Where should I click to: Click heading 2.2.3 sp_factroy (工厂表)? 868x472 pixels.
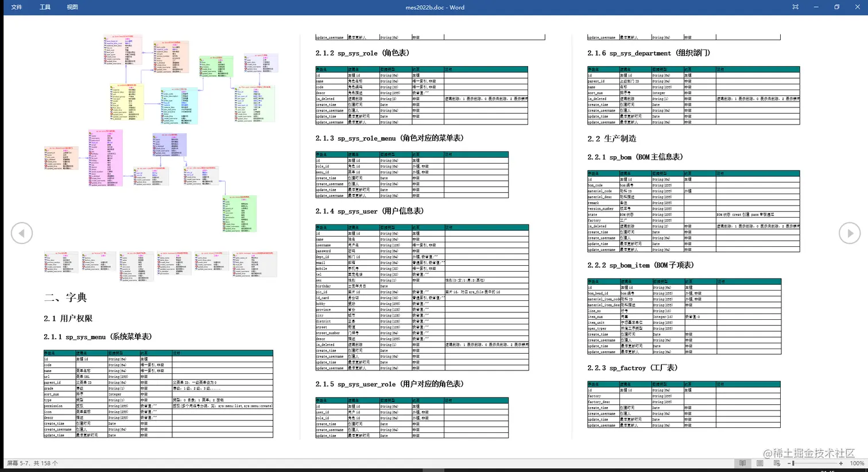click(x=632, y=368)
